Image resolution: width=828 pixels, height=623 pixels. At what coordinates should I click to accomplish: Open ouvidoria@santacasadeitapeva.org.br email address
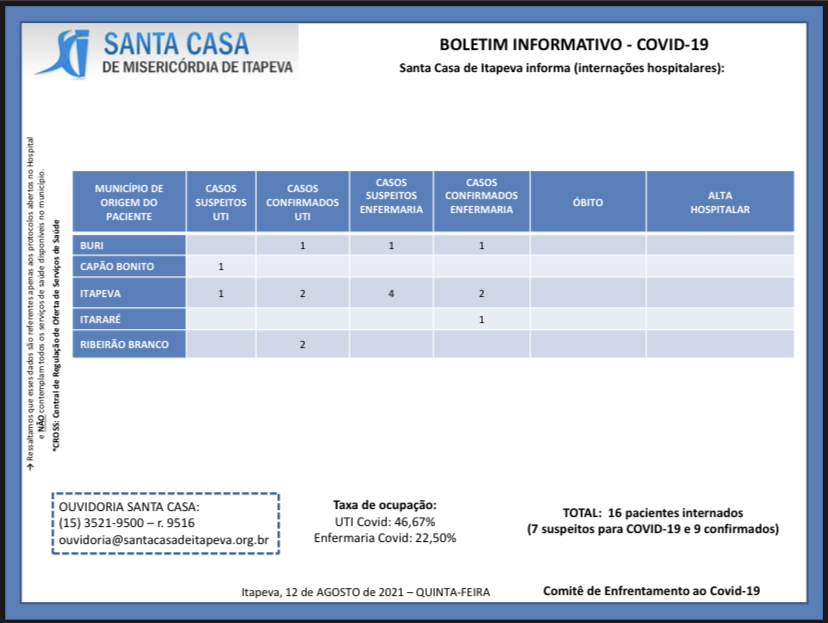point(164,540)
